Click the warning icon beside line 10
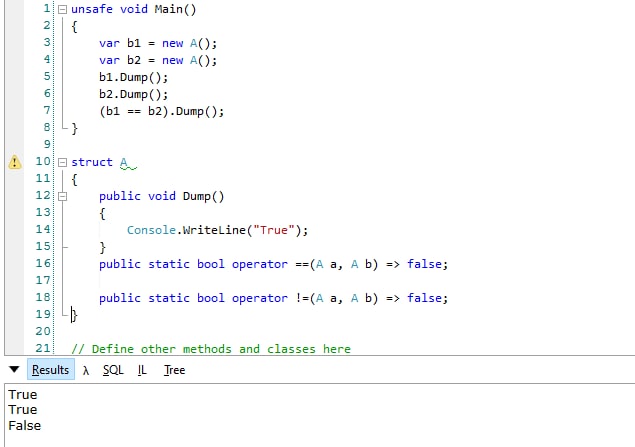 (15, 162)
